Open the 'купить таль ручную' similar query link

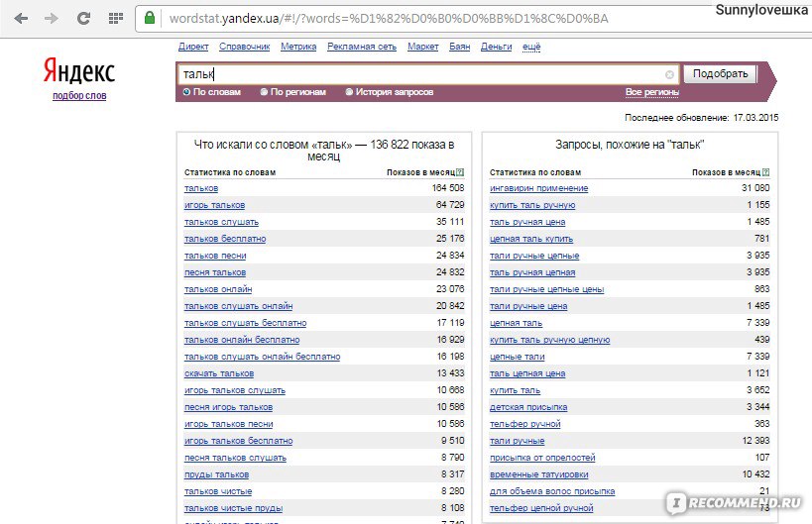pos(532,205)
